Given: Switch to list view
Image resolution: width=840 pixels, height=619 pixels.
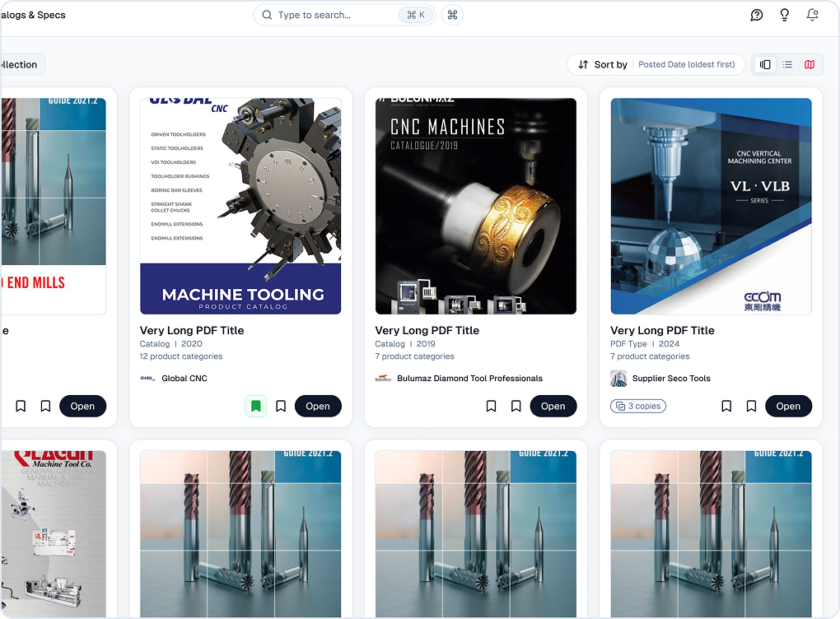Looking at the screenshot, I should click(x=787, y=65).
